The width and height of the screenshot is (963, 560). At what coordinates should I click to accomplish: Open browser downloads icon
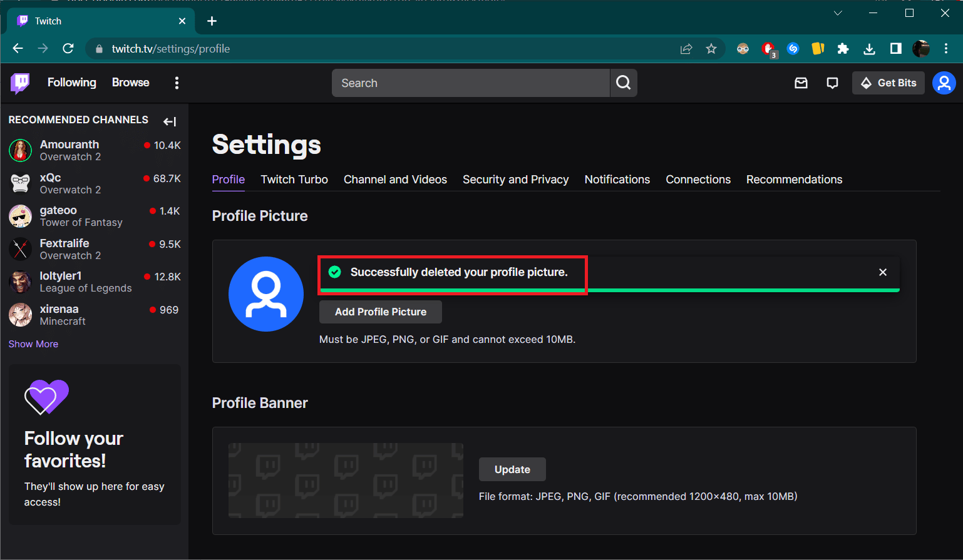[869, 49]
